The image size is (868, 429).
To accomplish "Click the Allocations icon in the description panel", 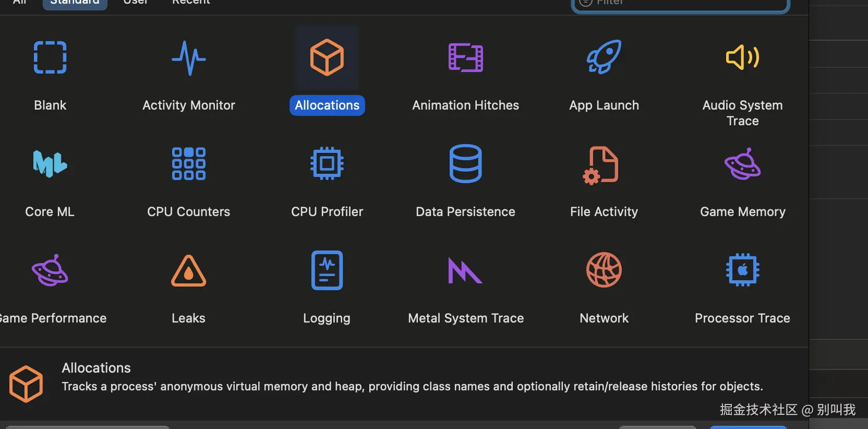I will point(26,384).
